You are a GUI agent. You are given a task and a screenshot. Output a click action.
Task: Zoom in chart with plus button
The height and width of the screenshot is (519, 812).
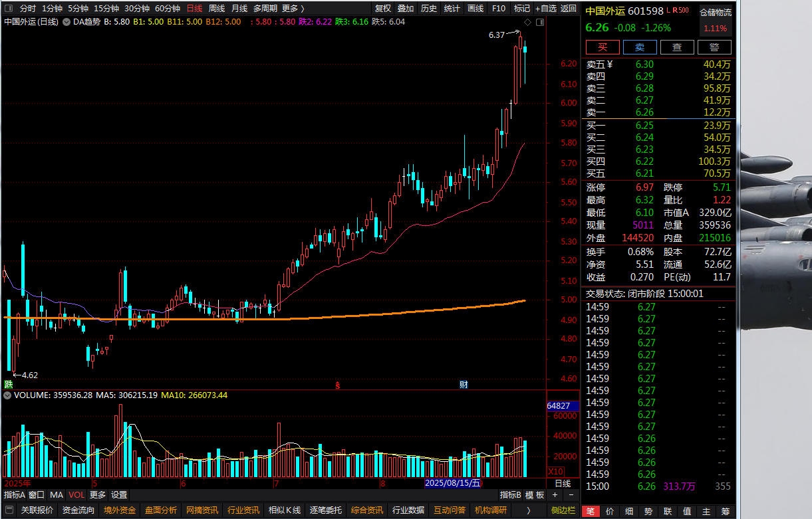556,495
